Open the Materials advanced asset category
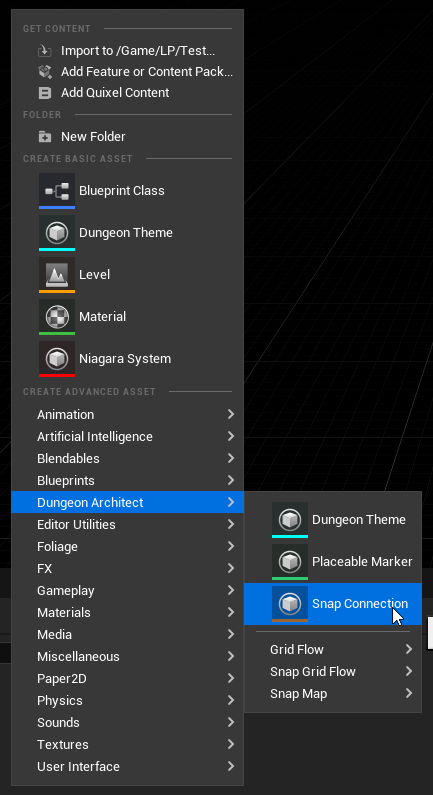This screenshot has width=433, height=795. point(127,612)
